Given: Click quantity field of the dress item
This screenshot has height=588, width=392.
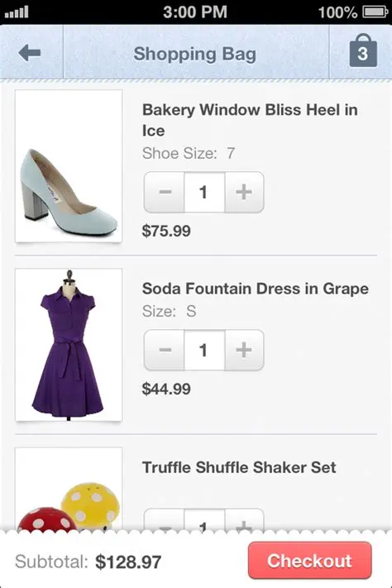Looking at the screenshot, I should (x=204, y=351).
